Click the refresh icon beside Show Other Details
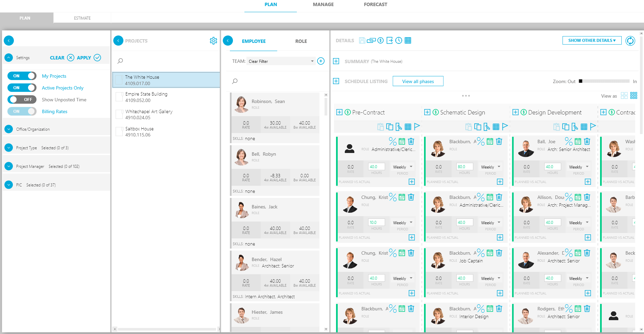This screenshot has height=334, width=644. pos(630,41)
